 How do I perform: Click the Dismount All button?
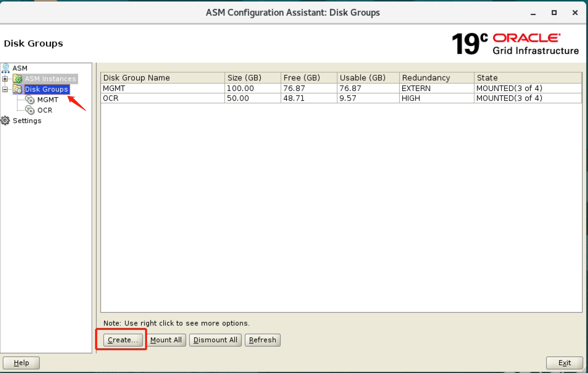click(x=215, y=340)
